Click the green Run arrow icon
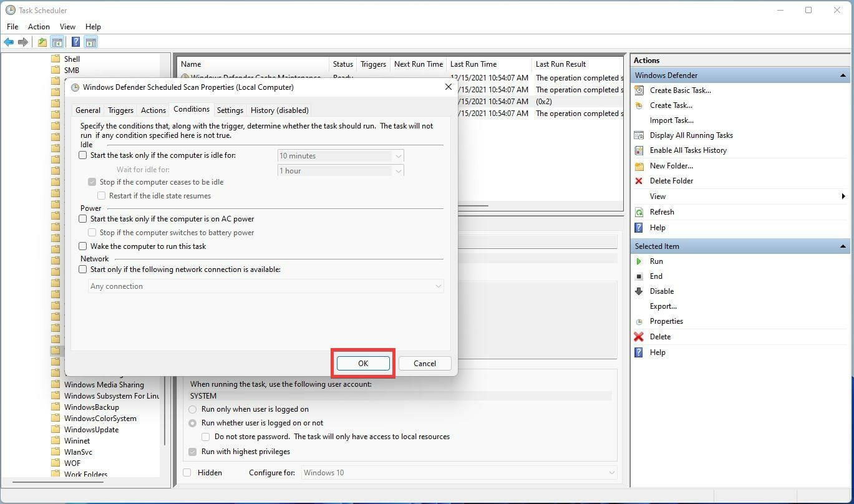This screenshot has height=504, width=854. (x=639, y=261)
